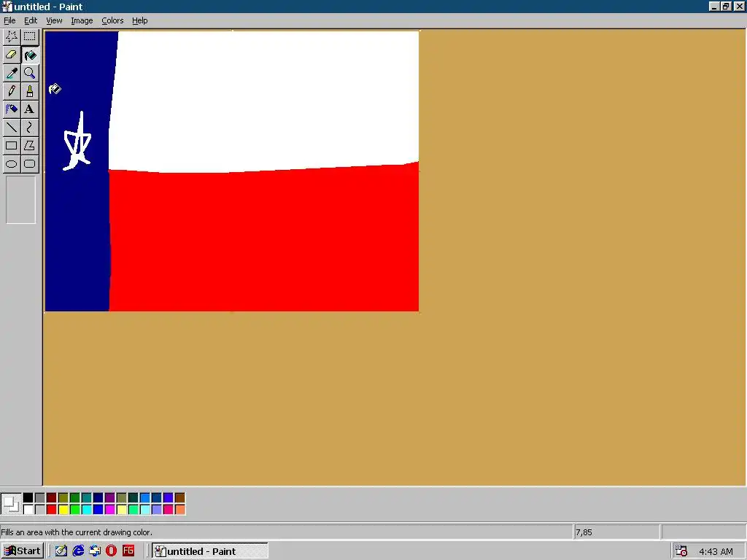
Task: Open the Image menu
Action: (82, 20)
